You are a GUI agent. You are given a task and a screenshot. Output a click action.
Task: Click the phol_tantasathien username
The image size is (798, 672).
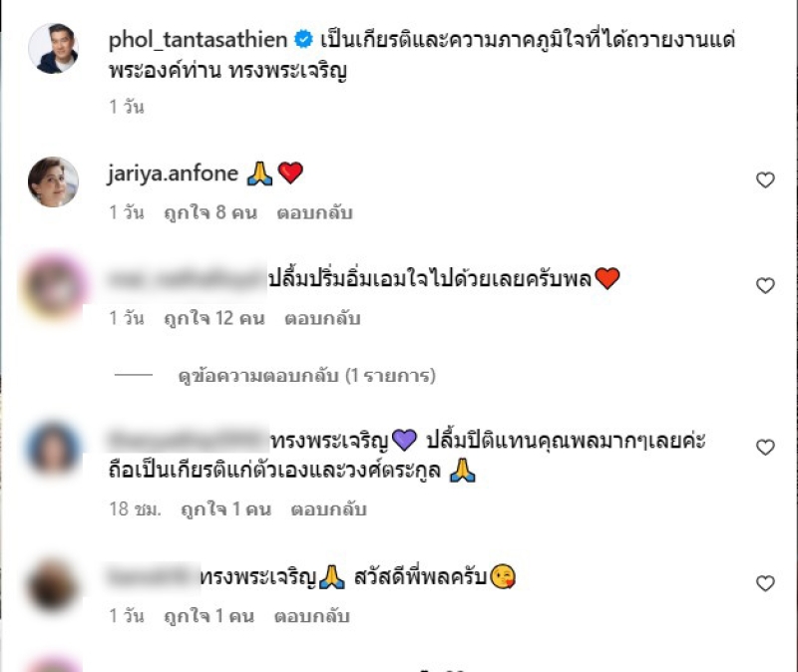click(x=198, y=40)
